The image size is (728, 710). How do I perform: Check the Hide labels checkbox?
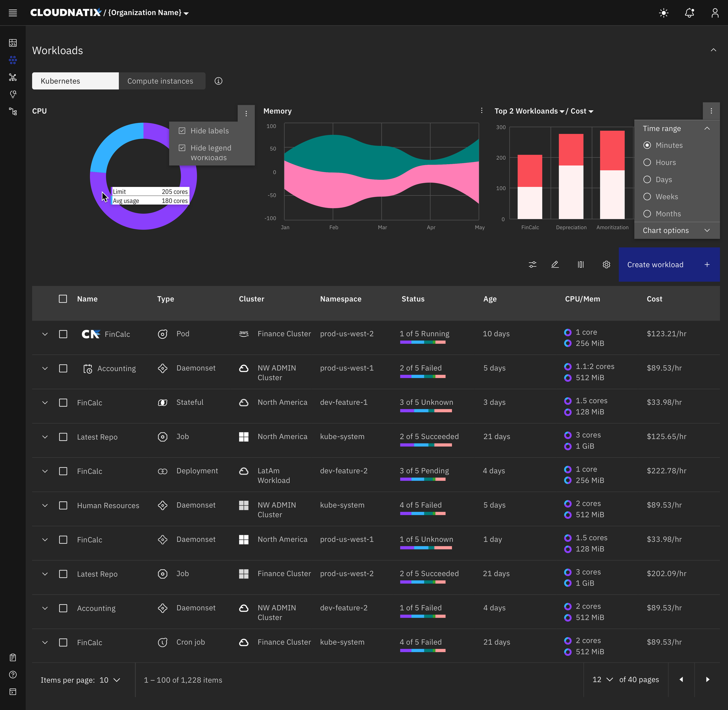(182, 131)
